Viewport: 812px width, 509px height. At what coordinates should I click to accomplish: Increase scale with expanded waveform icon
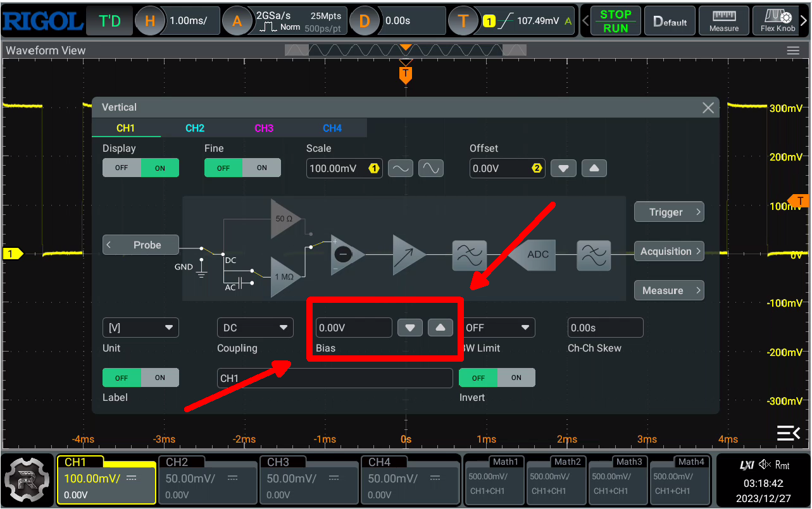coord(431,168)
